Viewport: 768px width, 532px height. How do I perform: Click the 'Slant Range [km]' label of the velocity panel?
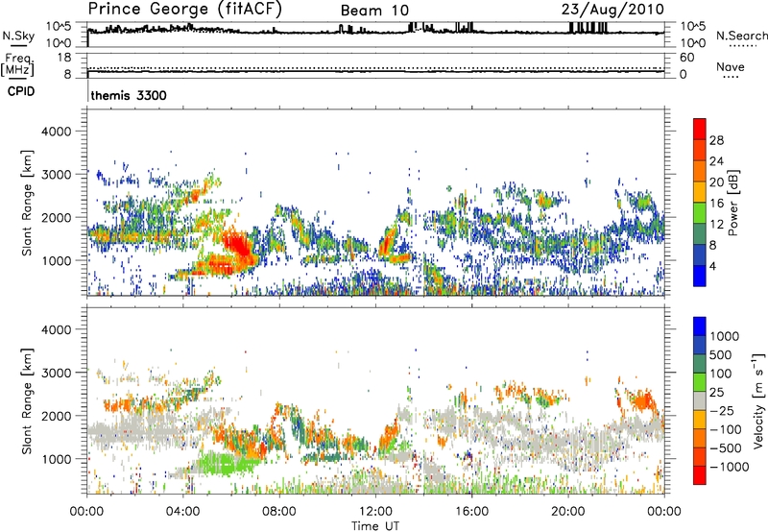tap(27, 400)
